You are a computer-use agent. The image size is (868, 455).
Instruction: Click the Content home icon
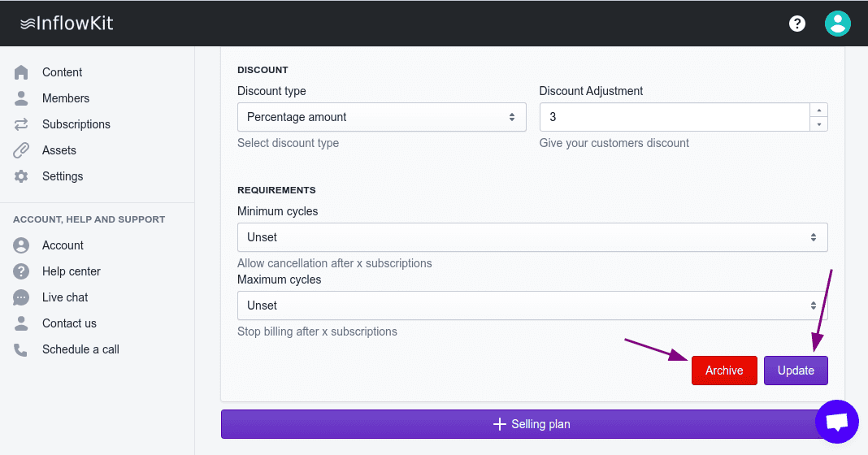[22, 72]
